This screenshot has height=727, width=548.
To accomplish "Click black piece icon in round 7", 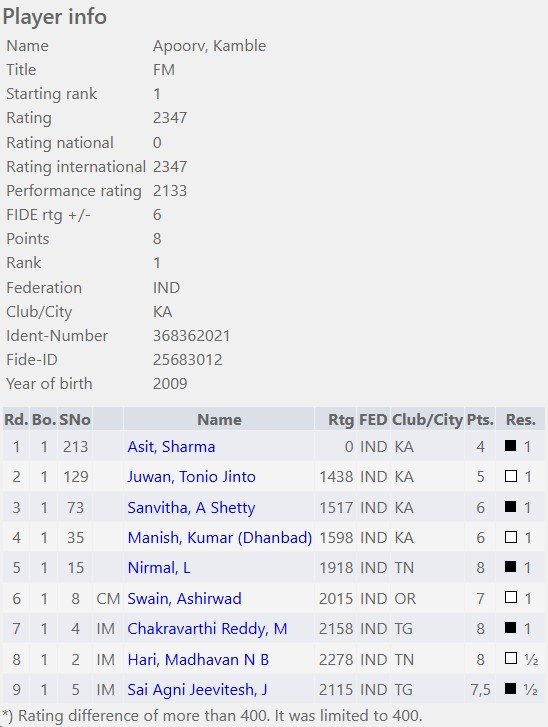I will 510,627.
